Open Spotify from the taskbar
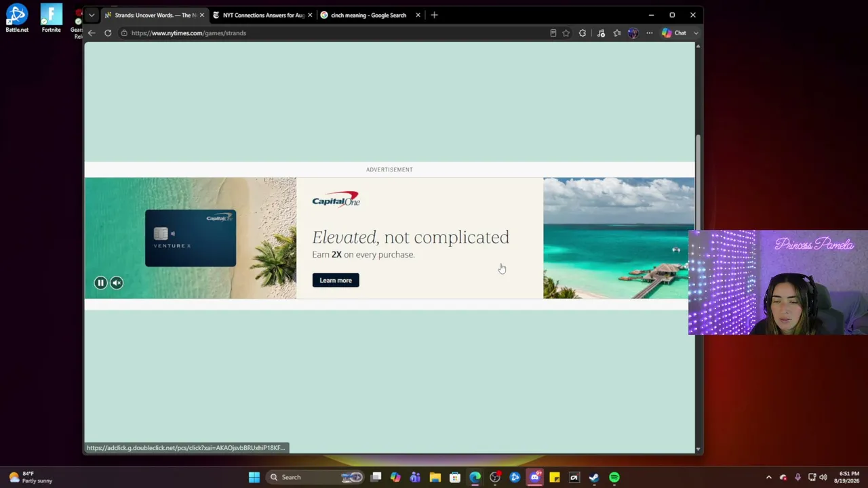This screenshot has height=488, width=868. click(614, 477)
